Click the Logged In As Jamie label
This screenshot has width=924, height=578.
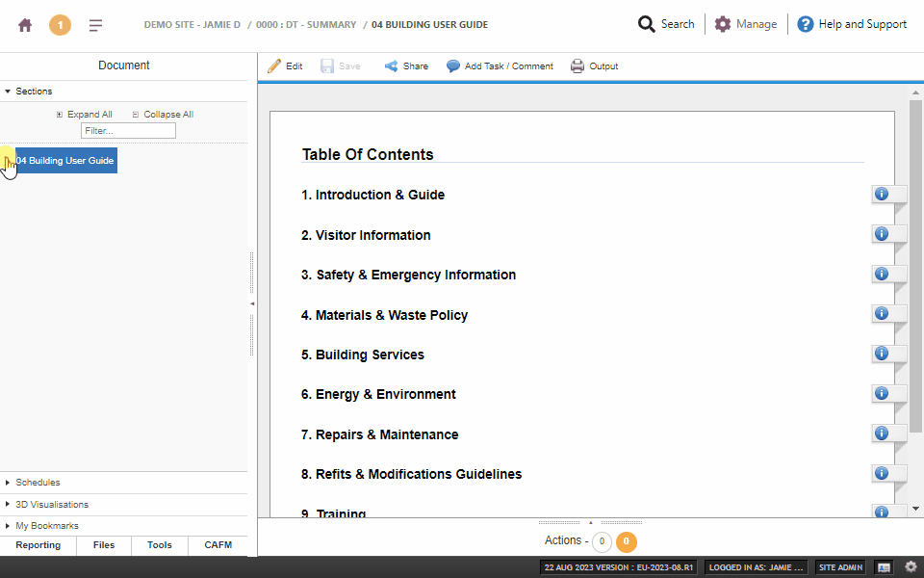pyautogui.click(x=756, y=567)
